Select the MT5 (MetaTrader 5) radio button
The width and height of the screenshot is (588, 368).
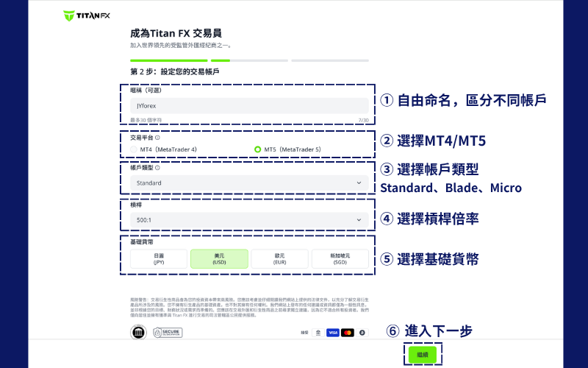(257, 149)
